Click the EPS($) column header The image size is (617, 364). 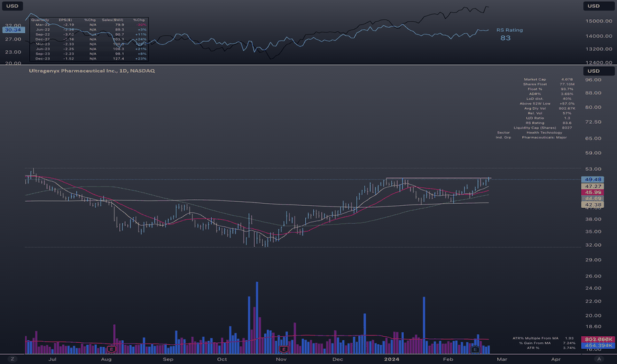click(66, 20)
